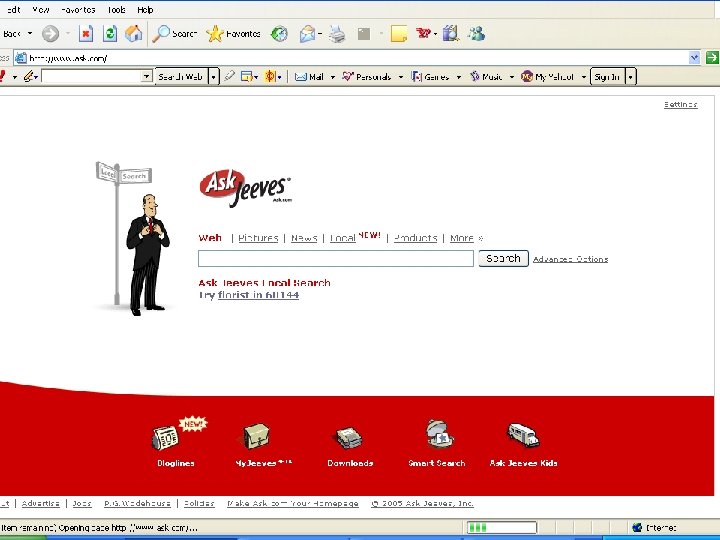Click the Ask Jeeves logo
This screenshot has height=540, width=720.
tap(246, 188)
